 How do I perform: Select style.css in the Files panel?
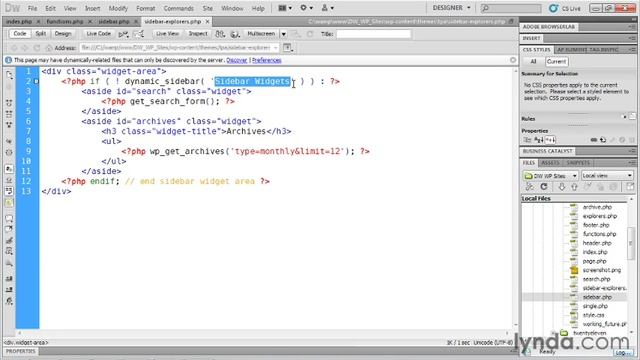593,315
